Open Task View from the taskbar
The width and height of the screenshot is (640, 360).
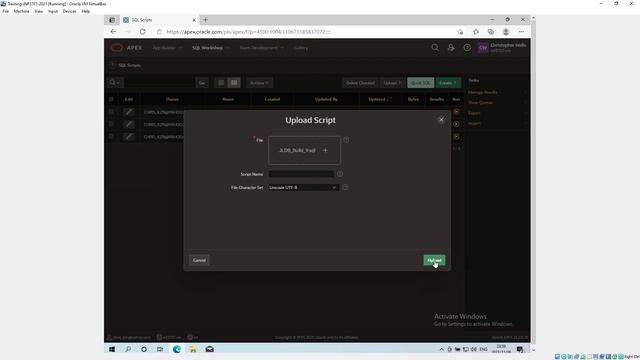click(160, 349)
